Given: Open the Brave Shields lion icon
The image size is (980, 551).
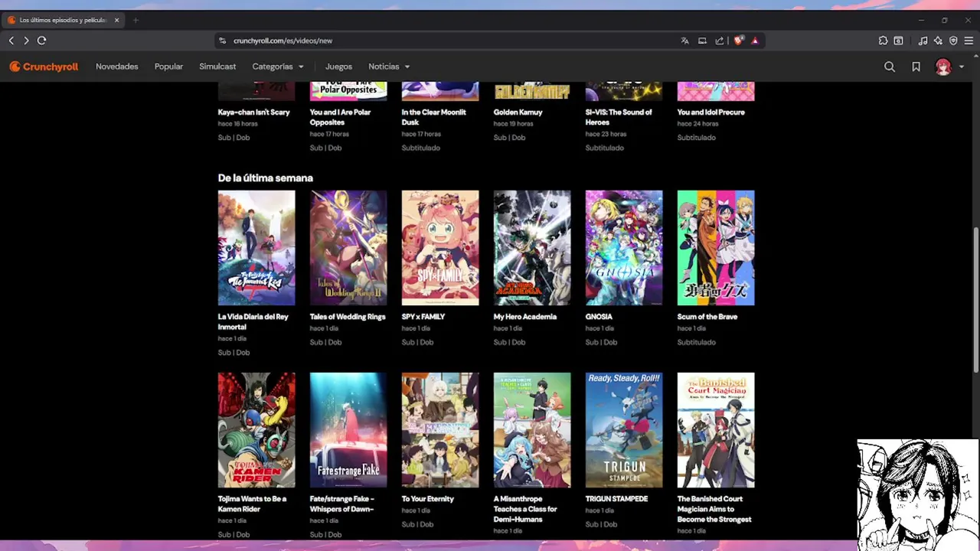Looking at the screenshot, I should [738, 41].
